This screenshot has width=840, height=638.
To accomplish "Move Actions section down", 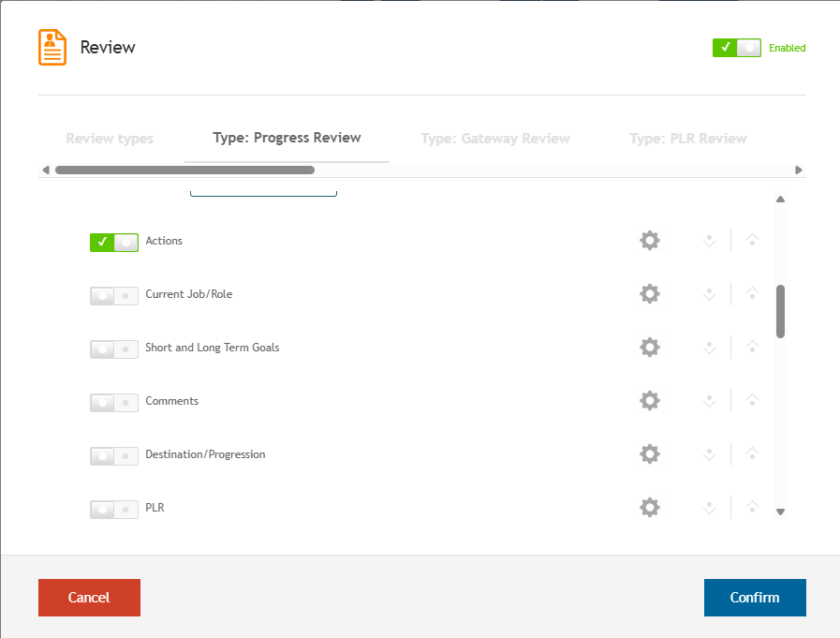I will click(709, 241).
